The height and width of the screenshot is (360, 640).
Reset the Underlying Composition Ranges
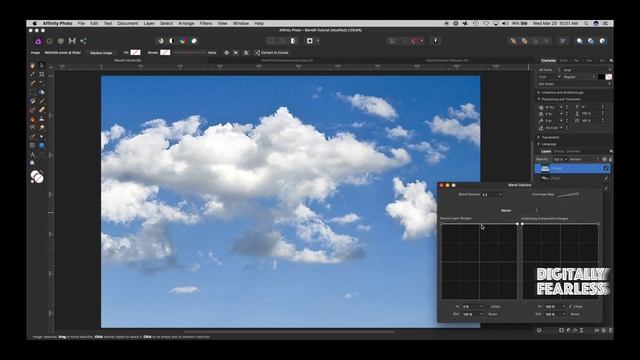pyautogui.click(x=575, y=314)
